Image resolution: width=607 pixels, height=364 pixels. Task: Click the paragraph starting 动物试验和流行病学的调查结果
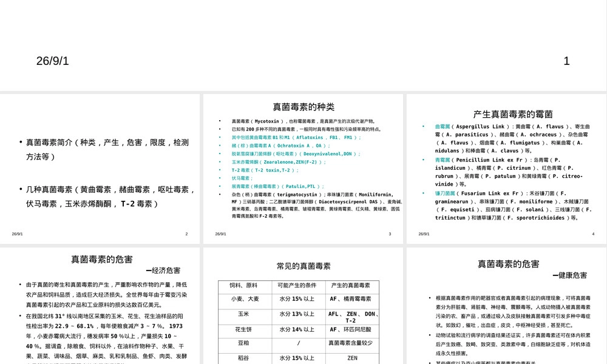pyautogui.click(x=513, y=344)
